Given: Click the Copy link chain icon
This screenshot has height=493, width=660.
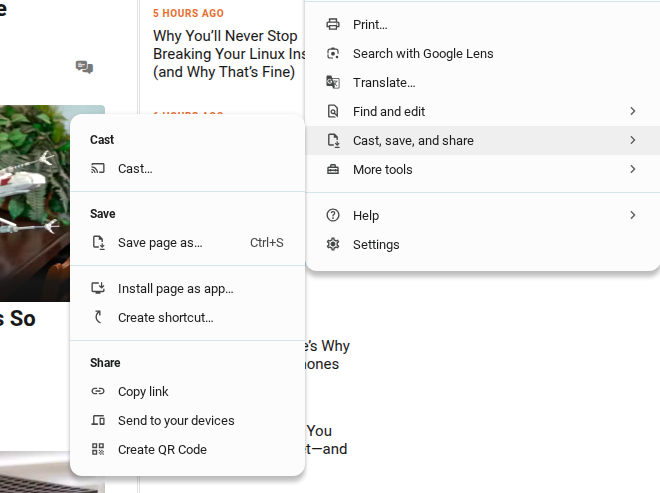Looking at the screenshot, I should (x=98, y=391).
